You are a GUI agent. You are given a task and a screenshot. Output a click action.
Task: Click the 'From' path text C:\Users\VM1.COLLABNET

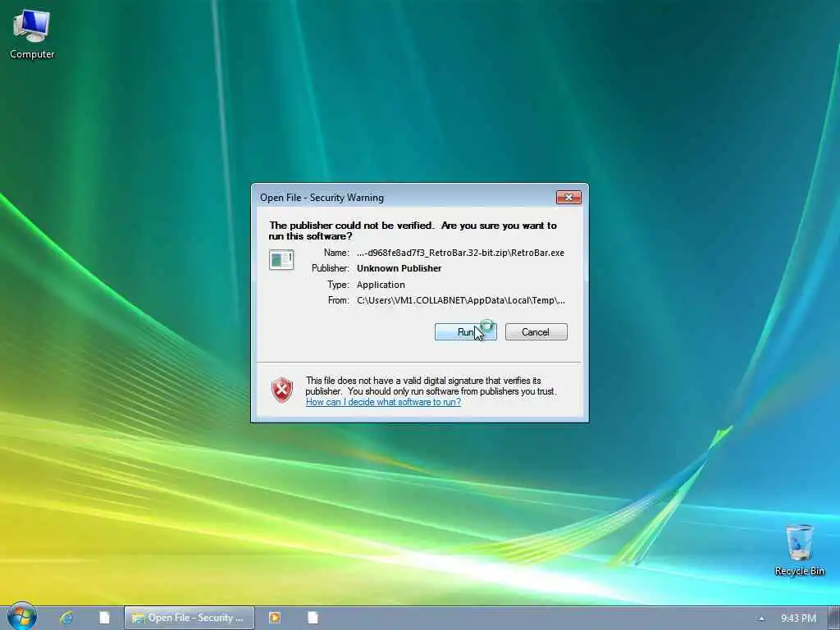pos(461,300)
